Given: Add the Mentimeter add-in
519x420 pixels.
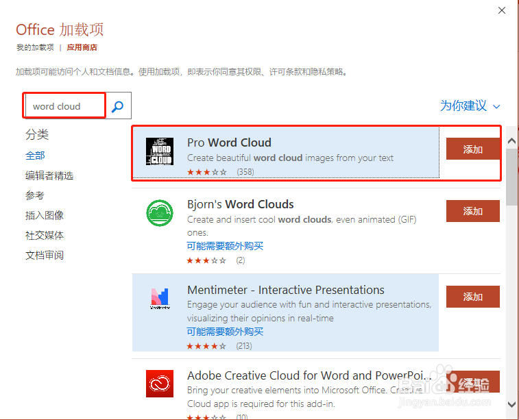Looking at the screenshot, I should point(472,297).
